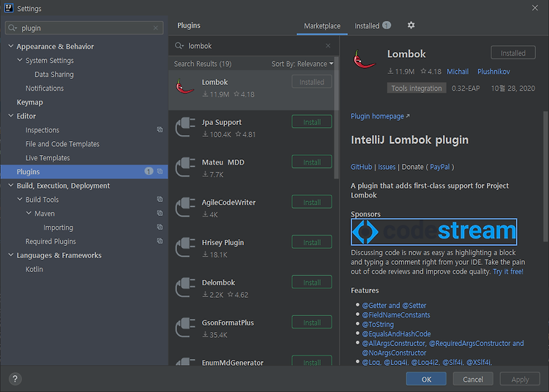Click the project-level icon beside Inspections
Viewport: 549px width, 392px height.
pos(160,129)
